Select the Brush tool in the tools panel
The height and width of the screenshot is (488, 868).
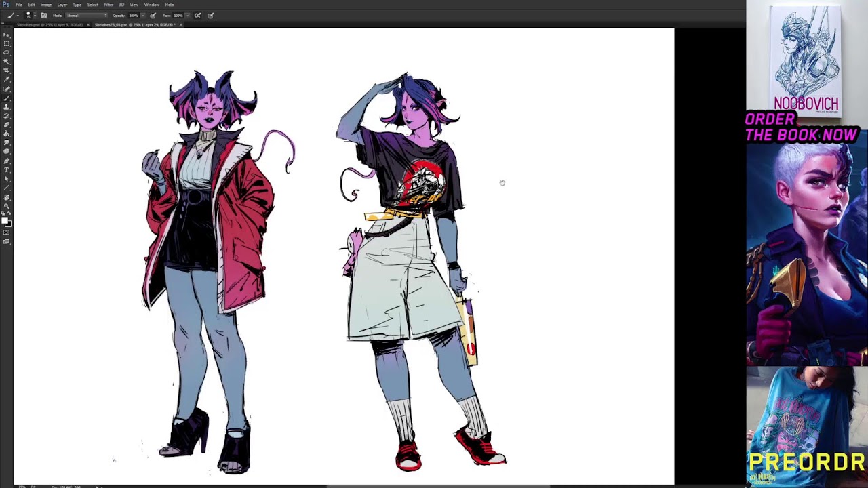(x=7, y=98)
